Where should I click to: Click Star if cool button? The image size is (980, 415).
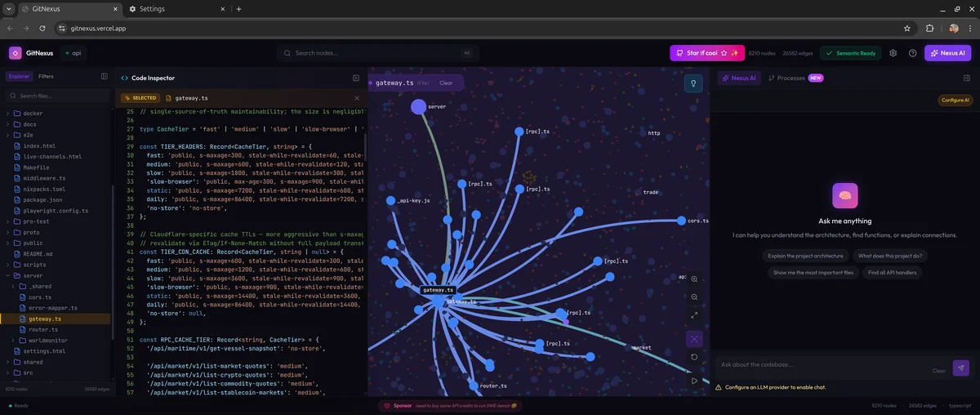707,53
